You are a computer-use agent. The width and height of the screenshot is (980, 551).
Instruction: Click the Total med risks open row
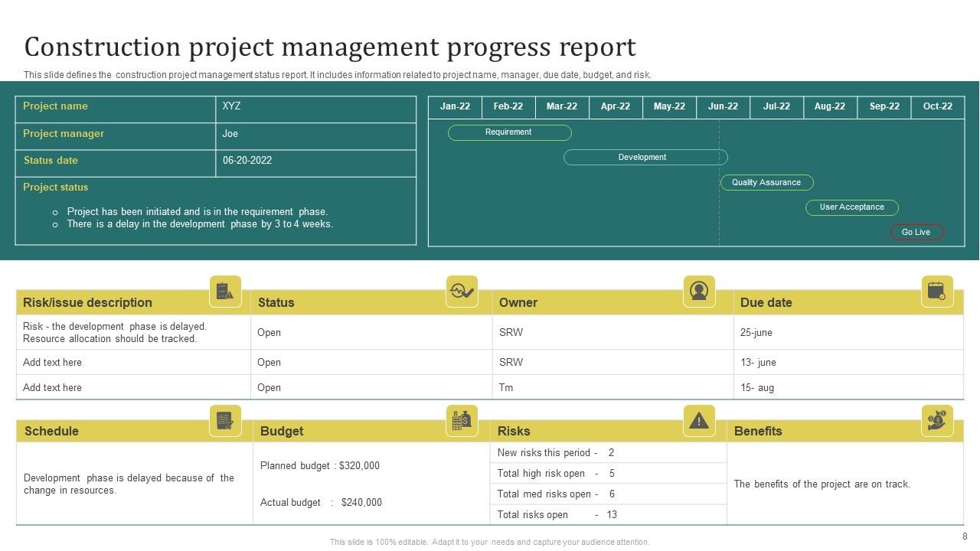(608, 494)
